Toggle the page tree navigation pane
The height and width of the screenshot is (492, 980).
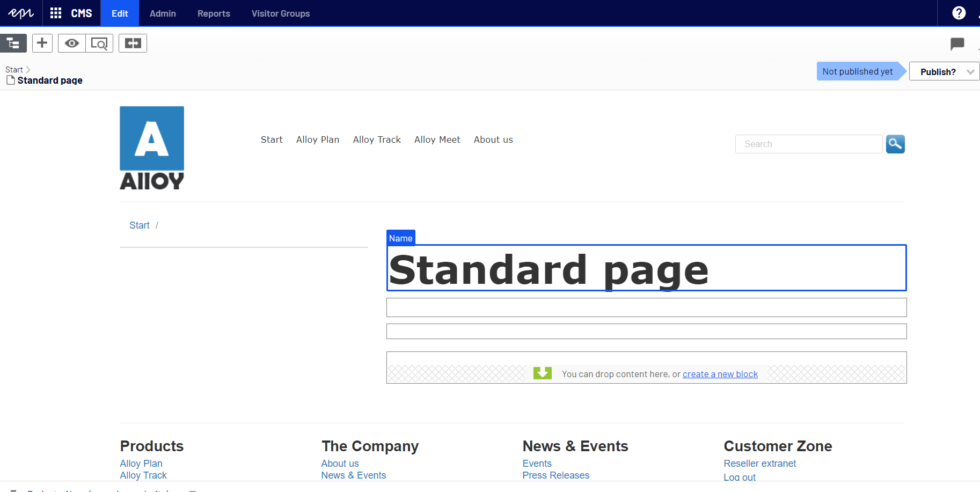tap(13, 43)
